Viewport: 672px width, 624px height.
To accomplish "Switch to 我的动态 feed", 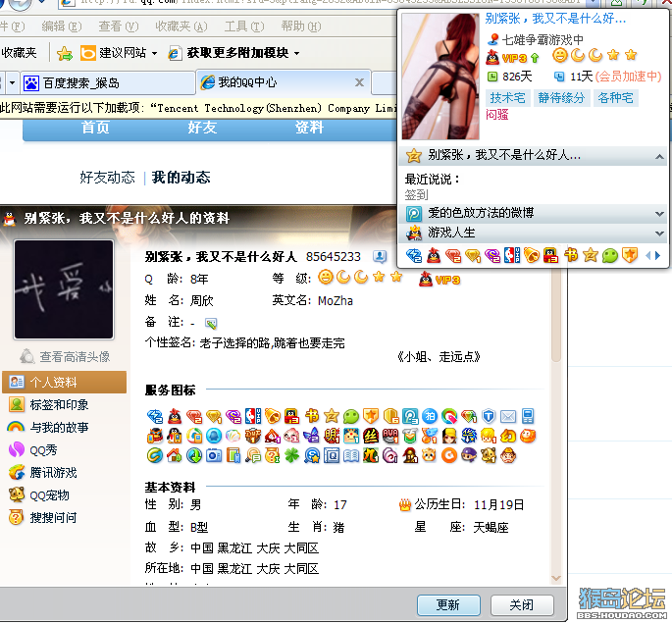I will click(x=181, y=178).
